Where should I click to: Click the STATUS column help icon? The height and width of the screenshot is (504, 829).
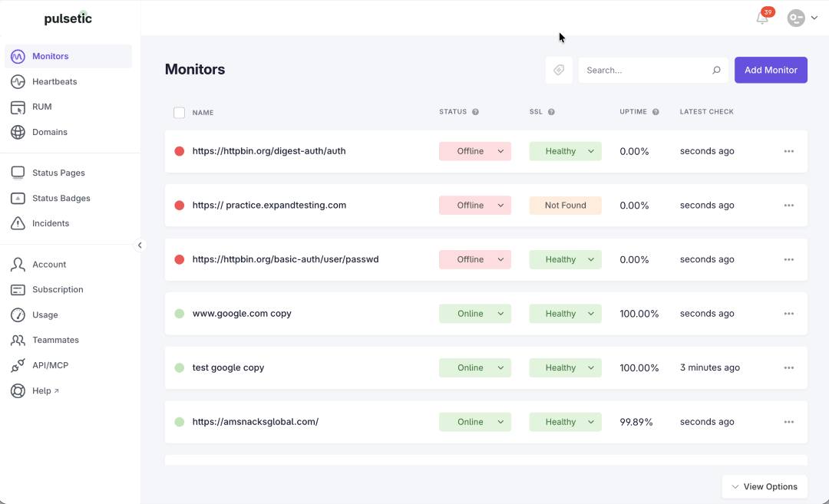click(x=475, y=111)
